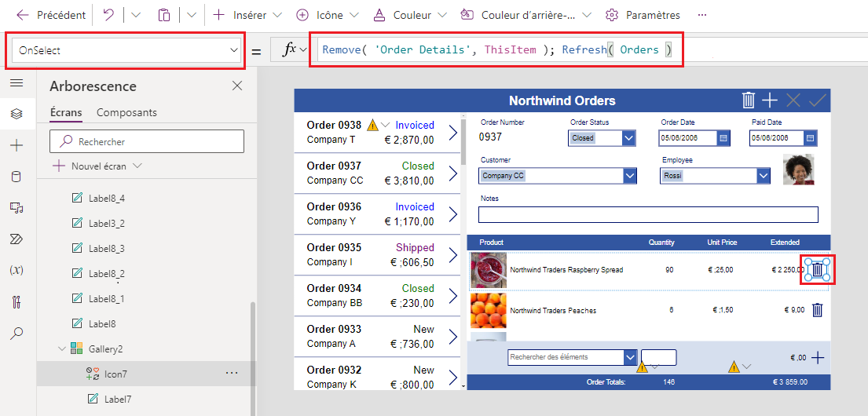Click the Rechercher search field

coord(147,141)
